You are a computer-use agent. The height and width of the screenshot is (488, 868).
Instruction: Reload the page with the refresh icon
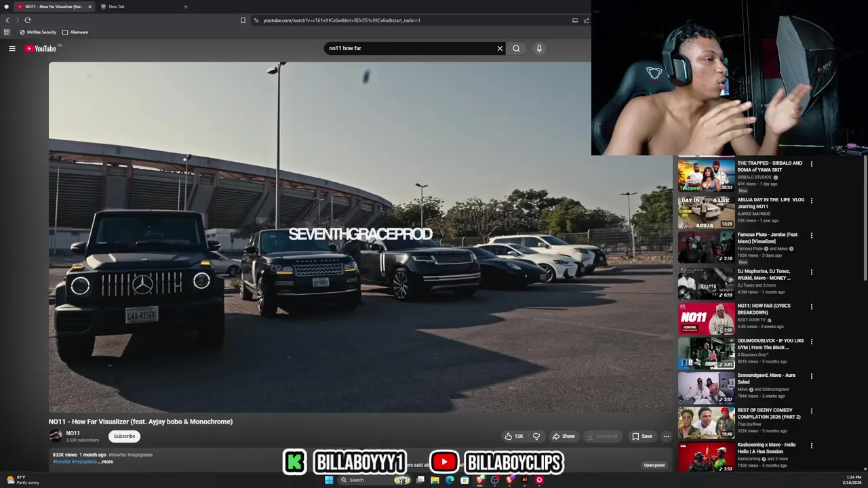point(28,20)
